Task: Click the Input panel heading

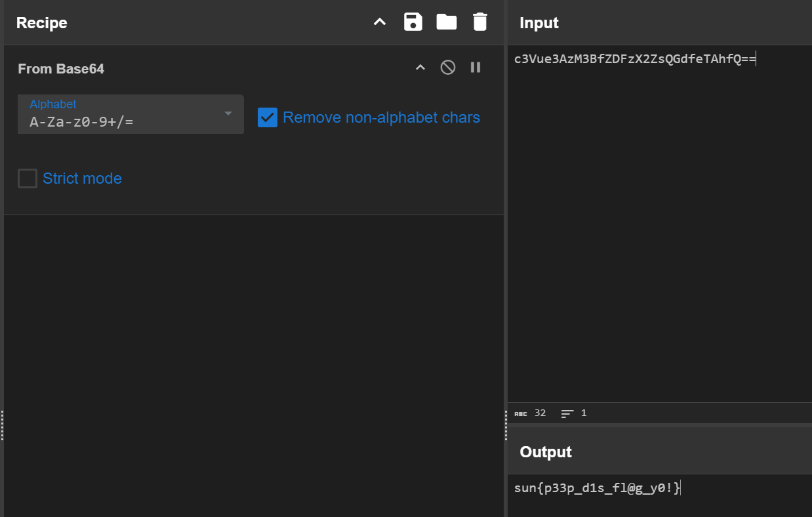Action: tap(539, 23)
